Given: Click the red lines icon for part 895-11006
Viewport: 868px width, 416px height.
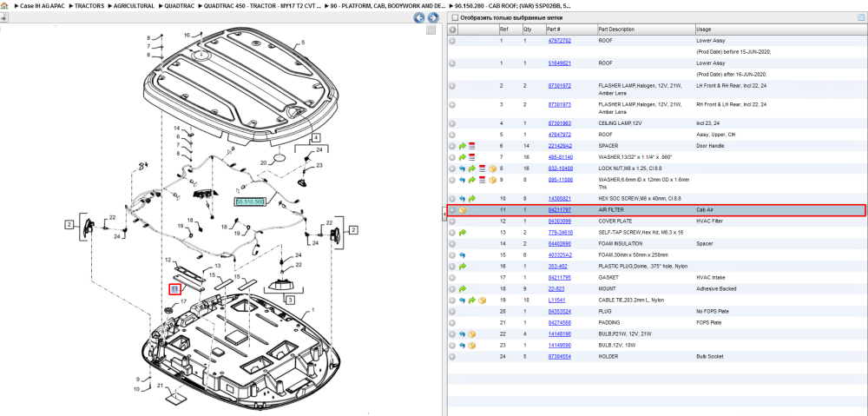Looking at the screenshot, I should point(482,180).
